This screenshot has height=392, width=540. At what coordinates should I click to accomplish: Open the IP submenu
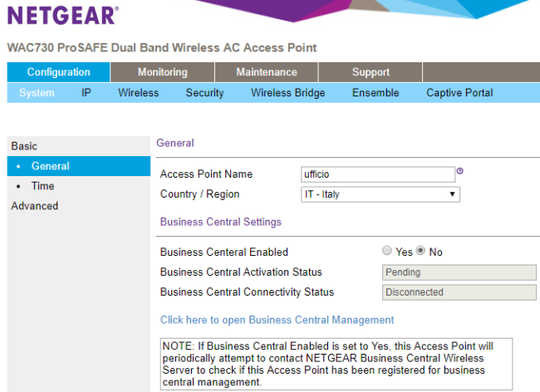[x=86, y=92]
